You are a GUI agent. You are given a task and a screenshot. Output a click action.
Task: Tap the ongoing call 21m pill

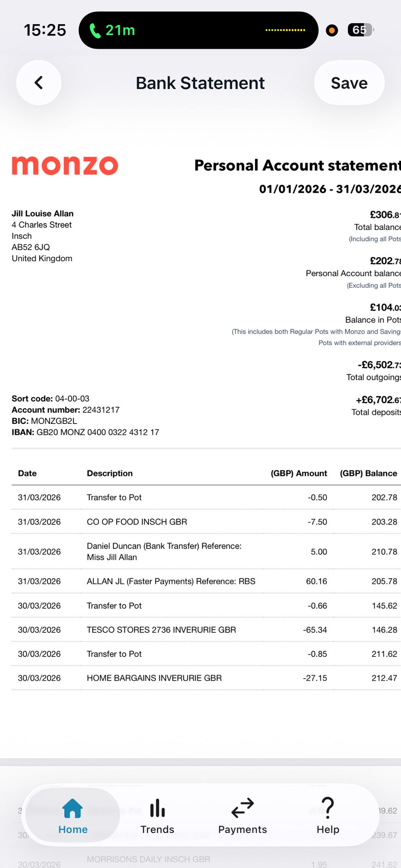[x=198, y=30]
